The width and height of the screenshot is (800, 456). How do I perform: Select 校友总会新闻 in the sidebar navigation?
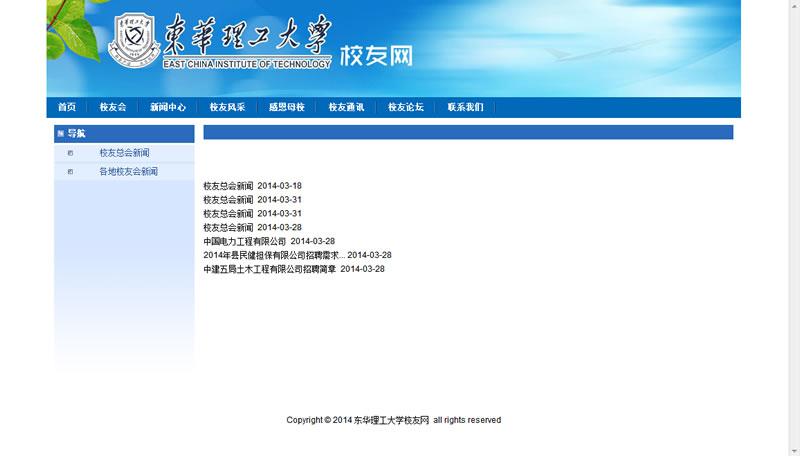pos(124,153)
